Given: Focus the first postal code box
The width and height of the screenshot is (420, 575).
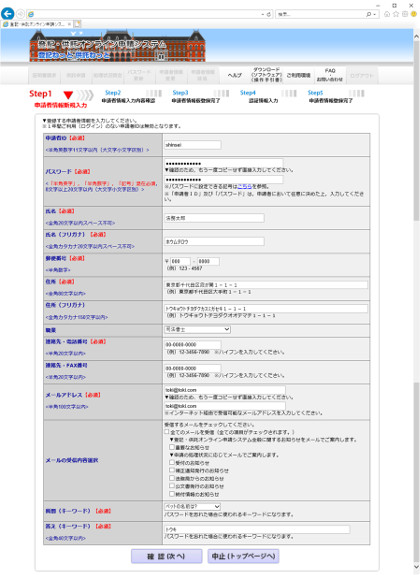Looking at the screenshot, I should pyautogui.click(x=180, y=261).
